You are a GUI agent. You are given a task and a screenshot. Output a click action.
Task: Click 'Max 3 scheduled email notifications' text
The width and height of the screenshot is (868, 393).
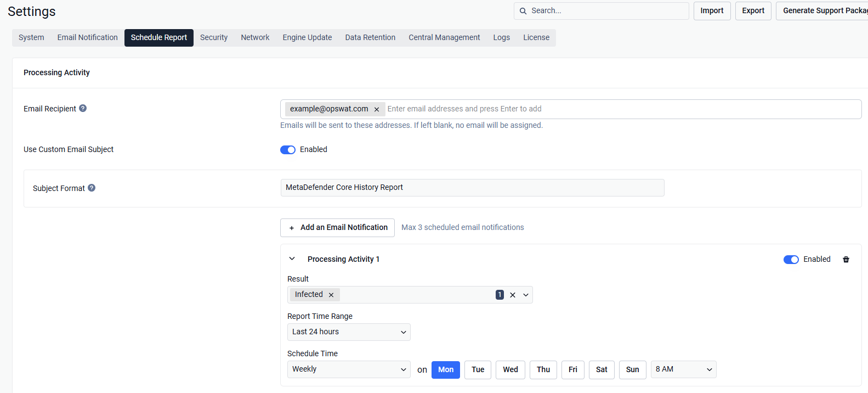(x=462, y=228)
